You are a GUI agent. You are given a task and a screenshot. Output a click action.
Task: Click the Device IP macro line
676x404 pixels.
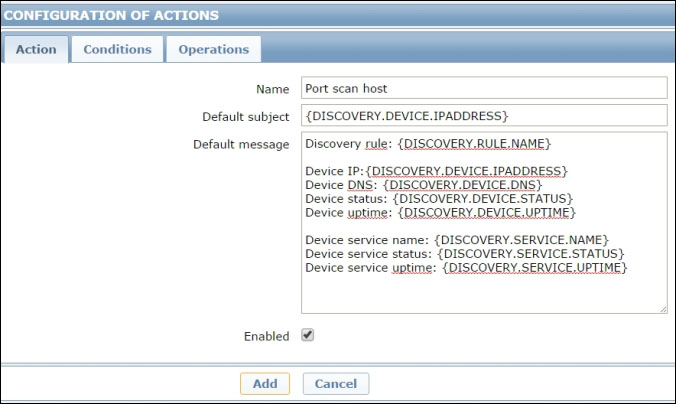(436, 171)
